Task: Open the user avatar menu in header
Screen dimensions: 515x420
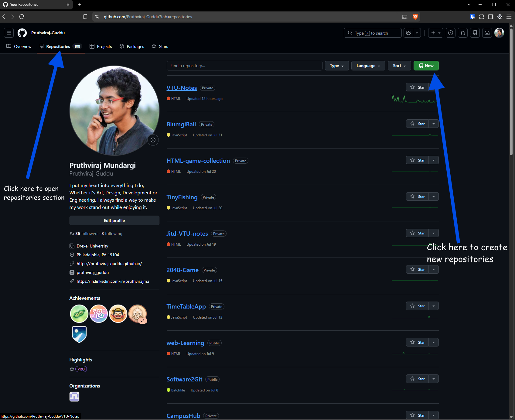Action: (x=499, y=33)
